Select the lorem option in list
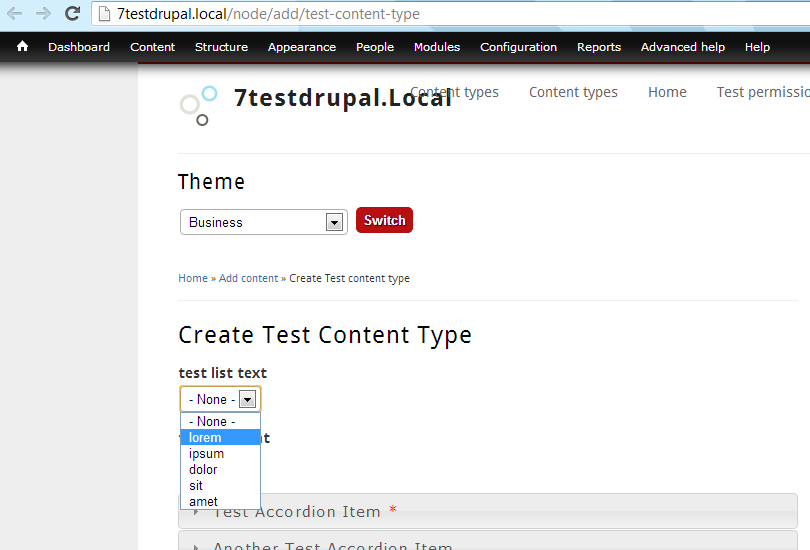Viewport: 810px width, 550px height. pos(221,437)
